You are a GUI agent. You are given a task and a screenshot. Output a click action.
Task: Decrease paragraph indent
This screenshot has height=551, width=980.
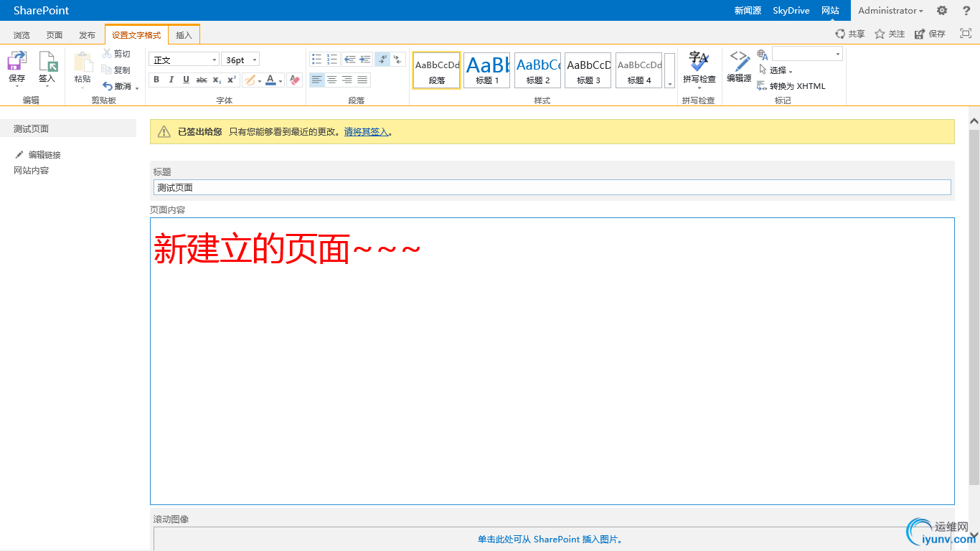tap(349, 59)
